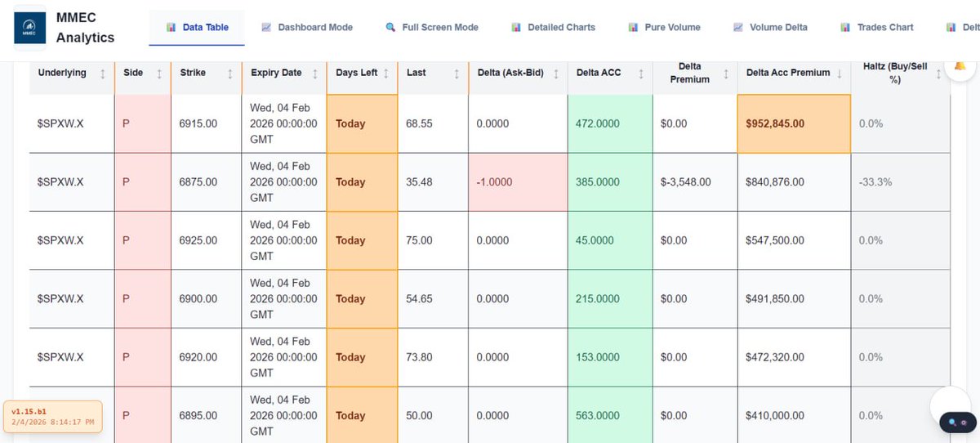Select cell $410,000.00
The height and width of the screenshot is (443, 980).
(x=794, y=415)
